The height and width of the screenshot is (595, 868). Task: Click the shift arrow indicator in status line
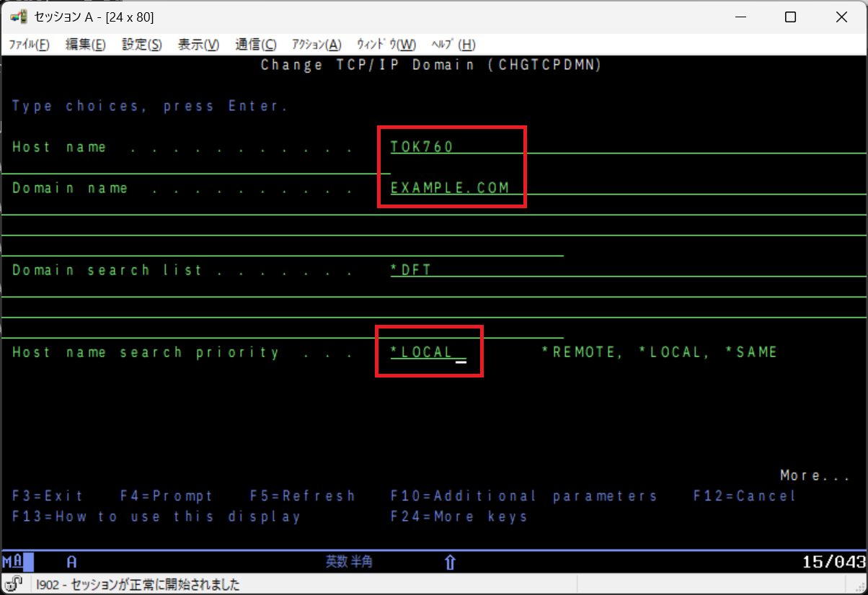[450, 563]
